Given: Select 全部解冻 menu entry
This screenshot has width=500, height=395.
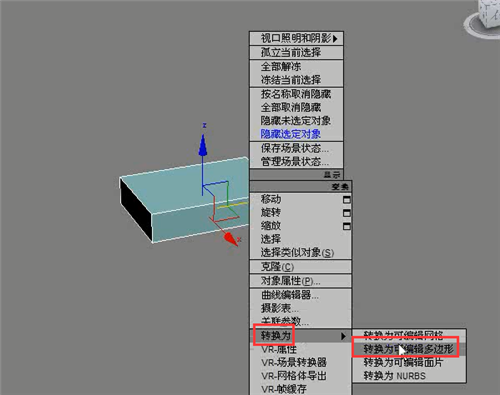Looking at the screenshot, I should point(296,67).
